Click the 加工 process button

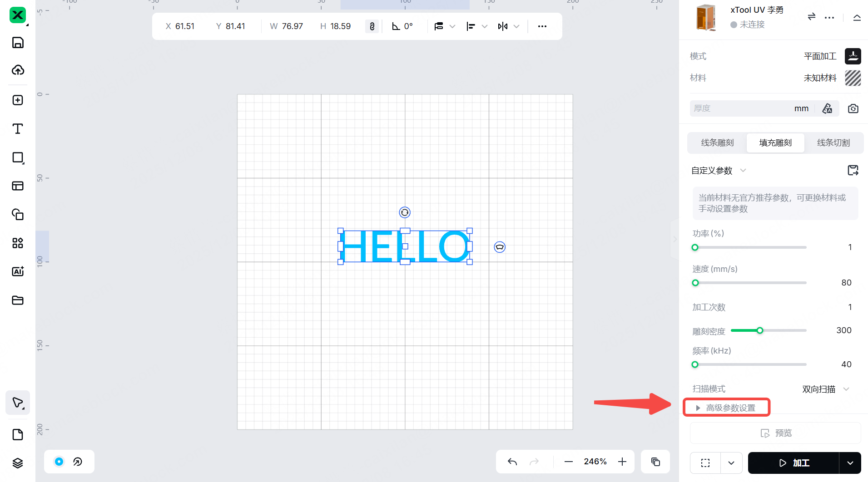click(794, 463)
